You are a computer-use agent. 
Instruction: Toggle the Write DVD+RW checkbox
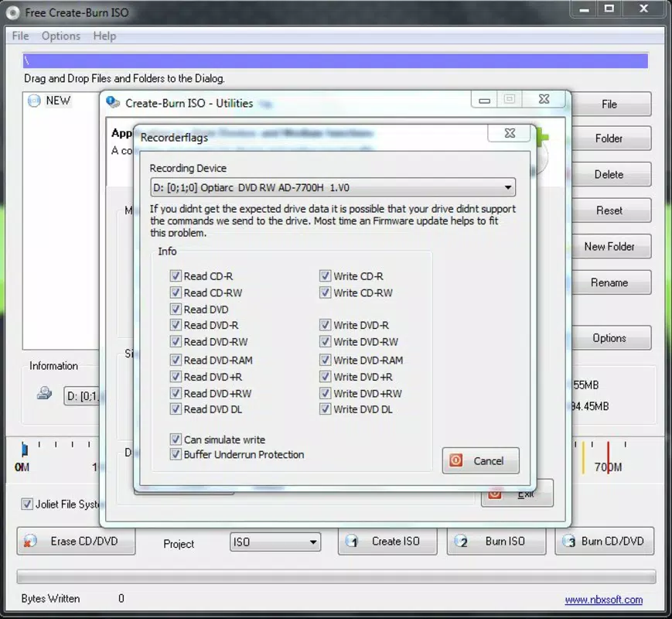(x=326, y=393)
